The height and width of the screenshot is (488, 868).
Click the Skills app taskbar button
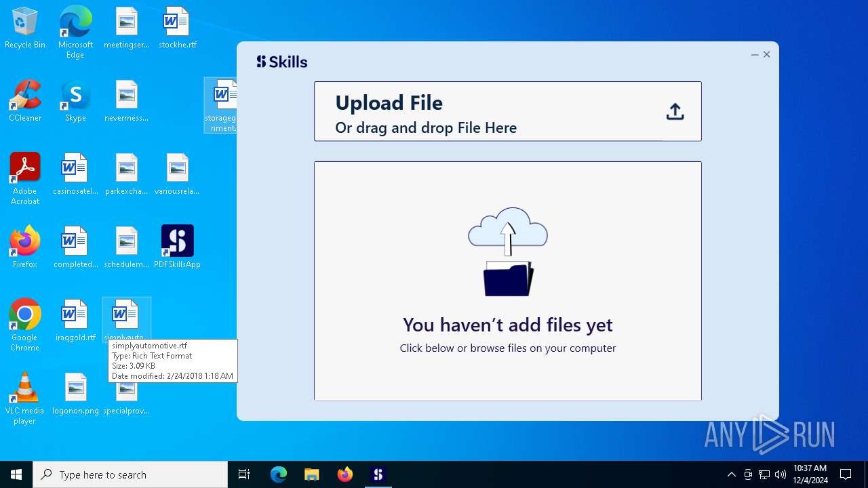point(378,474)
